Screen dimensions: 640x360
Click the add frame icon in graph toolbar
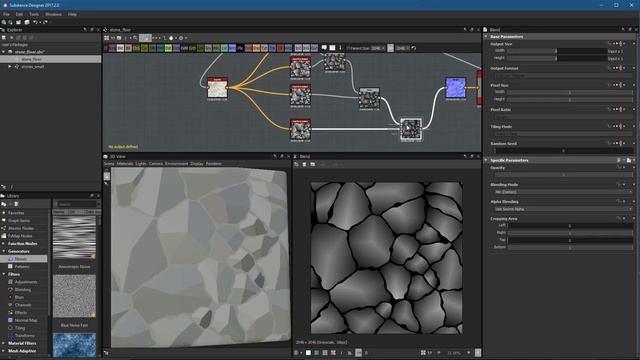(x=332, y=48)
